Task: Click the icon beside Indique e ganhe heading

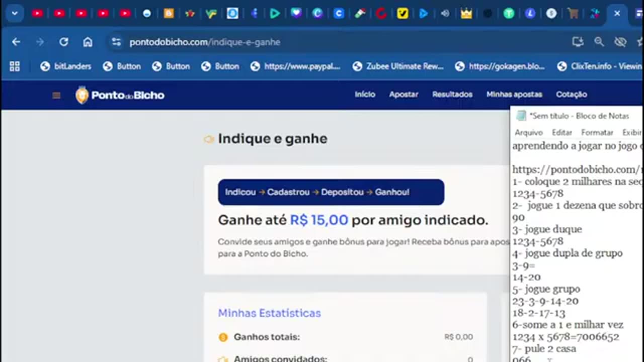Action: click(209, 139)
